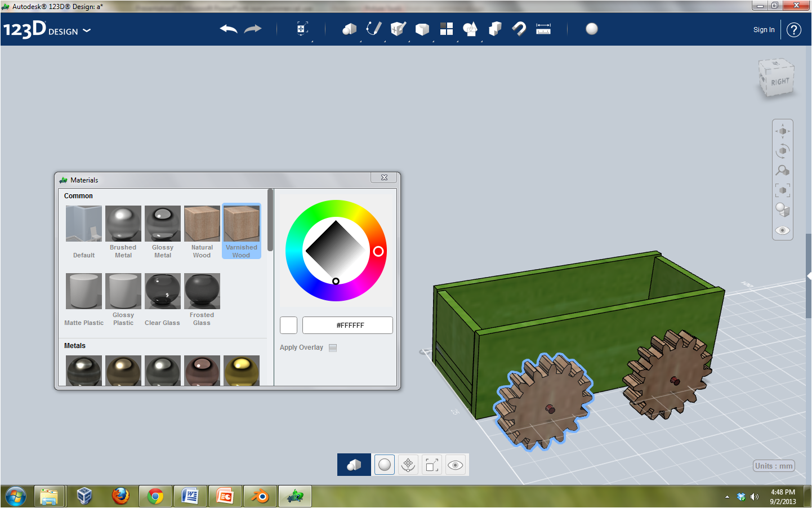Open Word from the taskbar
The height and width of the screenshot is (508, 812).
click(x=190, y=496)
